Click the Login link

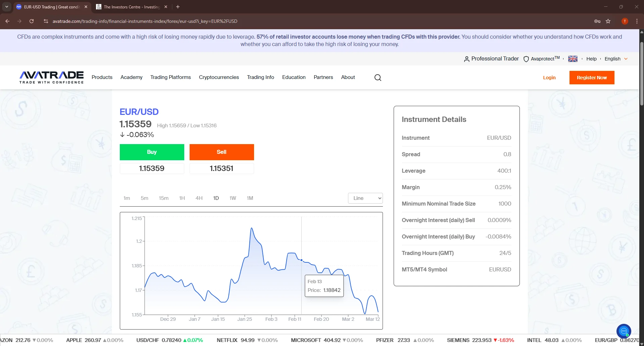549,78
